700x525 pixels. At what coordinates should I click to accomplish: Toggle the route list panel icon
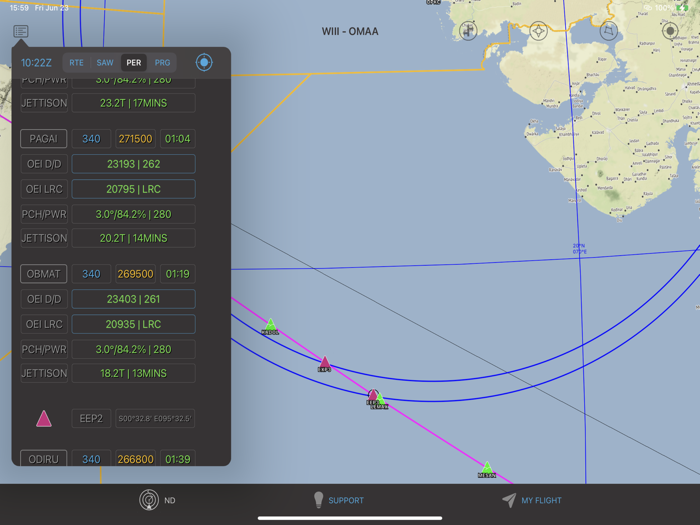[21, 31]
